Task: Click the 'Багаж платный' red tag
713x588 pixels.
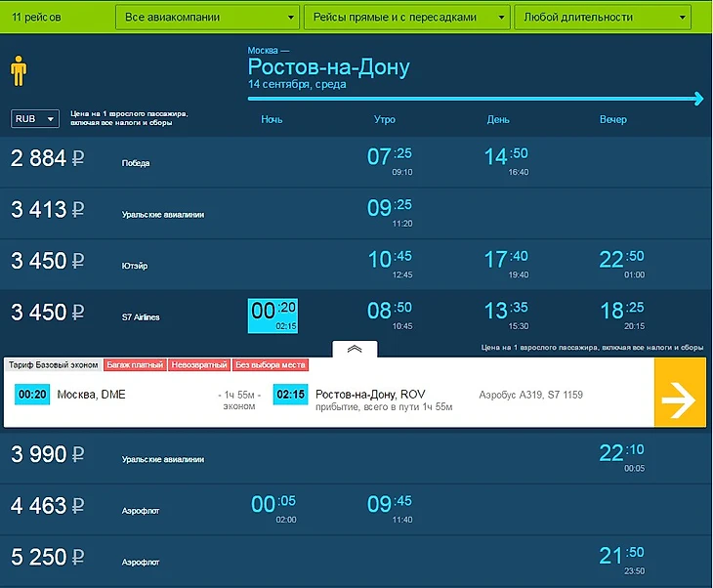Action: pyautogui.click(x=135, y=365)
